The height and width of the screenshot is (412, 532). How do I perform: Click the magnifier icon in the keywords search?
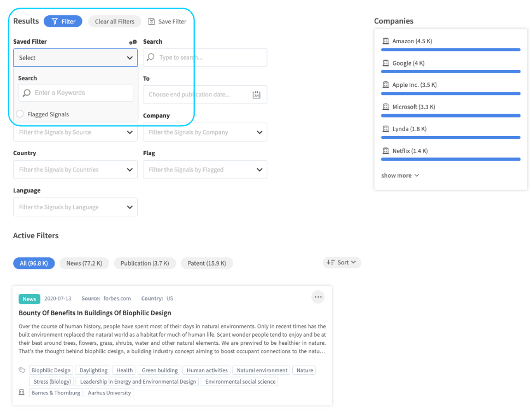[26, 93]
